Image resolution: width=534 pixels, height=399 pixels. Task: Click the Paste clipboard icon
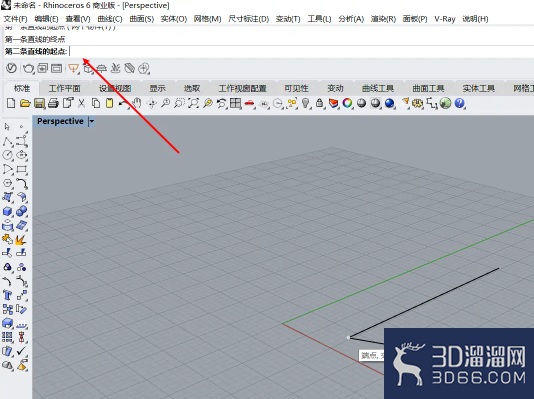click(x=109, y=103)
